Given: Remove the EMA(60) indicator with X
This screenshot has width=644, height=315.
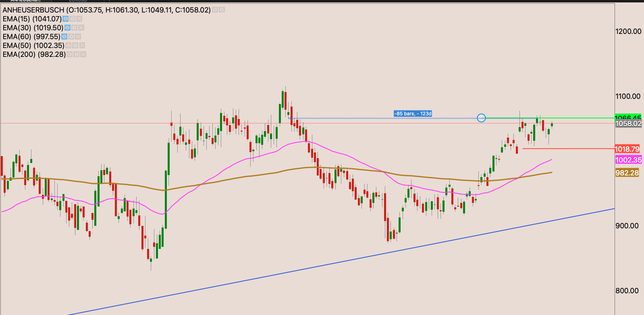Looking at the screenshot, I should point(78,37).
